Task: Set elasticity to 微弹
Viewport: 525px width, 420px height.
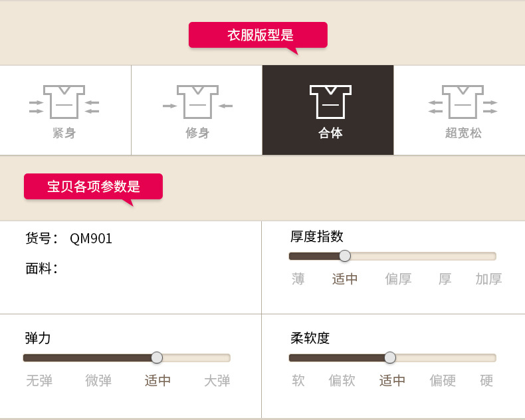Action: 98,381
